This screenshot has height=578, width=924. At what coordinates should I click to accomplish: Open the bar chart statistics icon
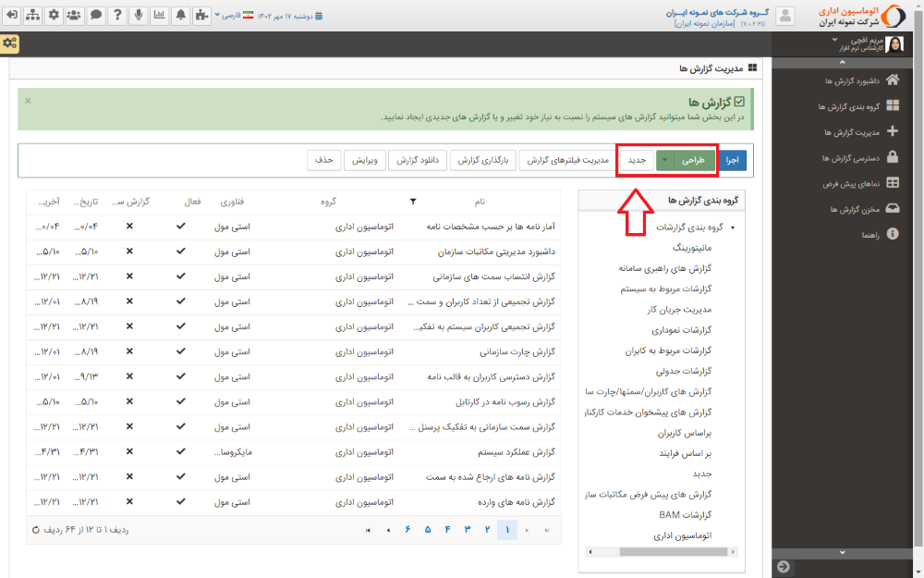[x=158, y=13]
